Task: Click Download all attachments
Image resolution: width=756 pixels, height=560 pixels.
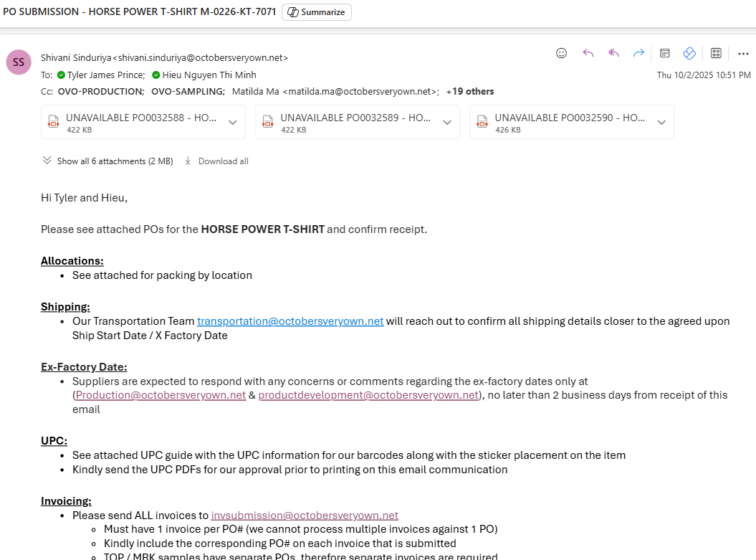Action: (216, 161)
